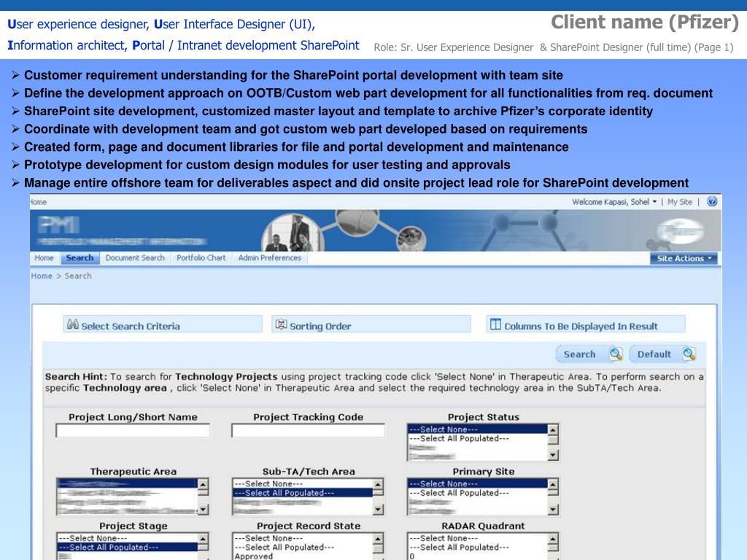Open the Sorting Order section
Viewport: 747px width, 560px height.
(371, 324)
